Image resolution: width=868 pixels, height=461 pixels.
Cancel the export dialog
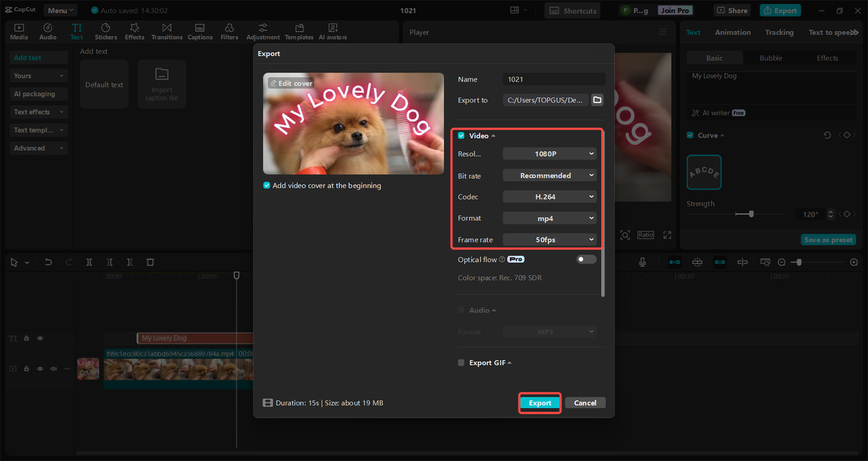coord(585,403)
